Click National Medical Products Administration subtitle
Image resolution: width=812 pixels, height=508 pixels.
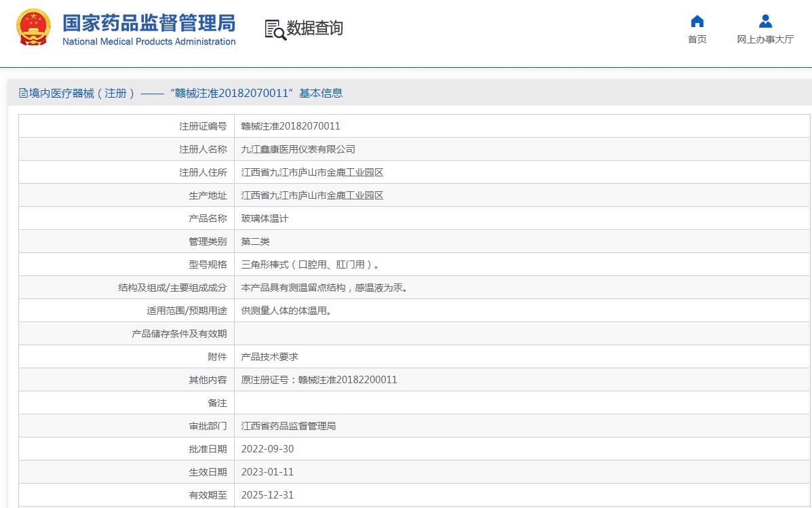pos(149,41)
